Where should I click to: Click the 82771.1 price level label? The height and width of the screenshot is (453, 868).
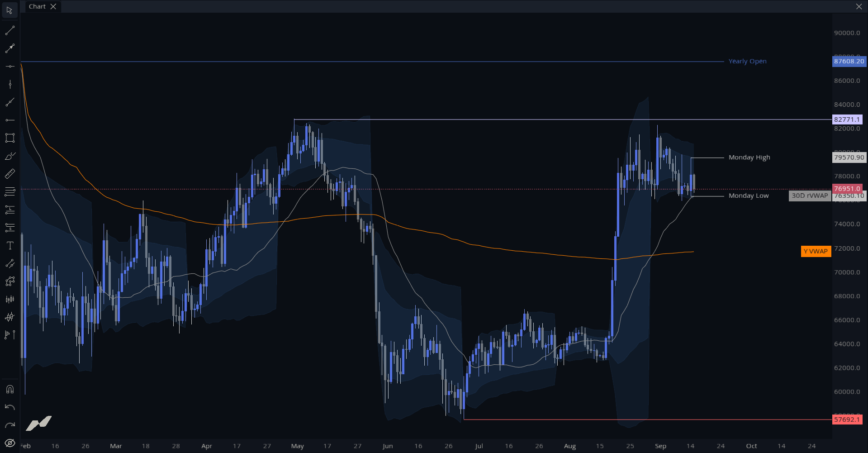coord(847,119)
